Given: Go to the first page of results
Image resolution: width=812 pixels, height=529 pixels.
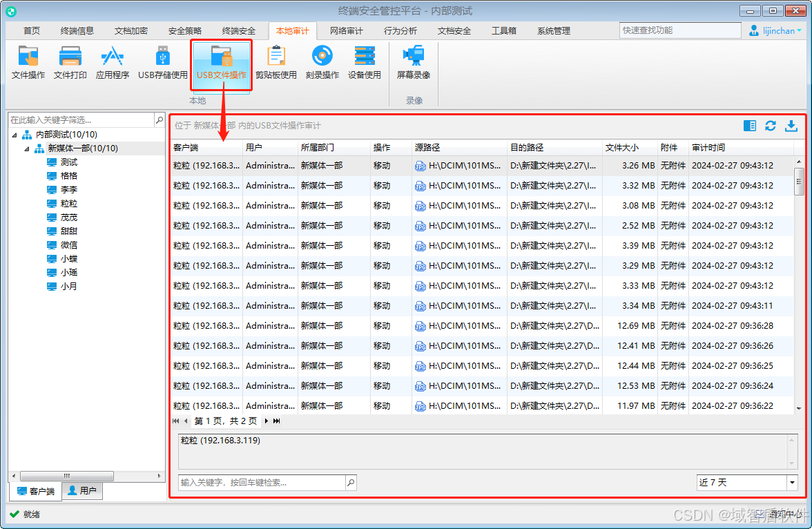Looking at the screenshot, I should tap(176, 421).
